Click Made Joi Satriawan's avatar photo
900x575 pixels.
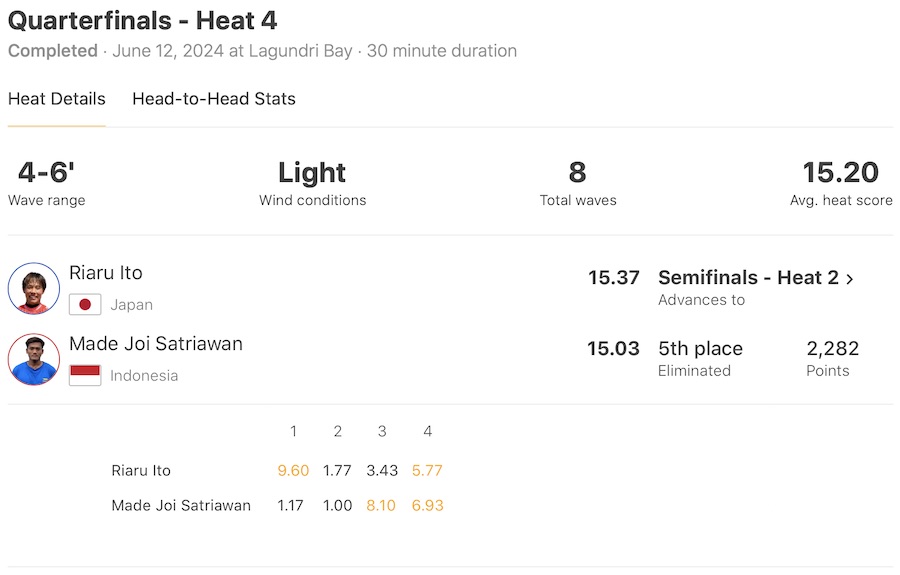34,359
